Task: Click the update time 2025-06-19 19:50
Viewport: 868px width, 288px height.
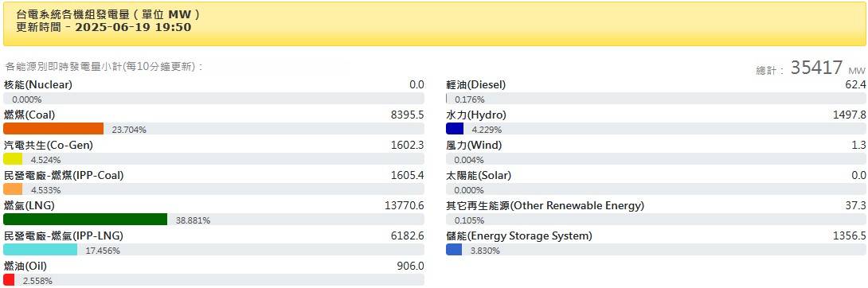Action: pos(133,26)
